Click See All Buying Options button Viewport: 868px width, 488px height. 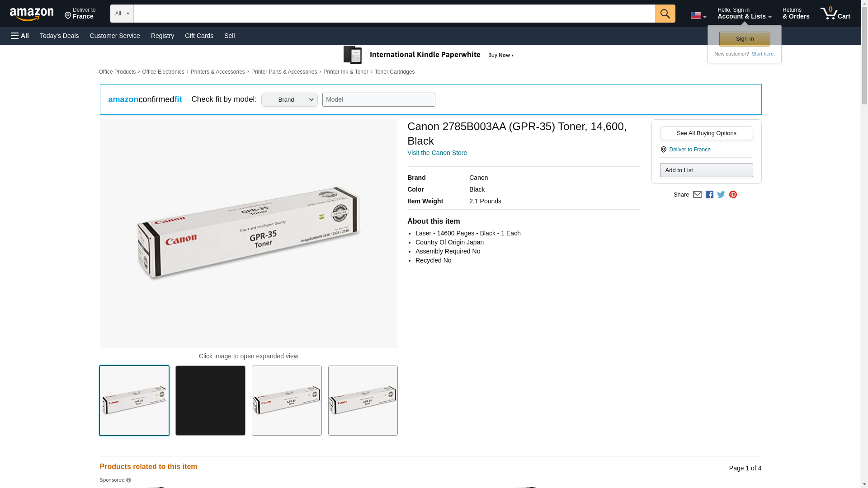(706, 133)
